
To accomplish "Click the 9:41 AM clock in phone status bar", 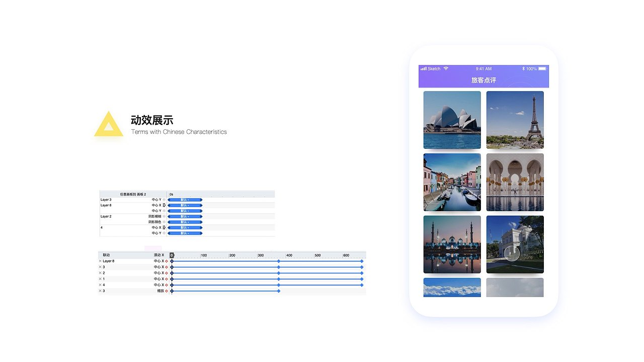I will [484, 68].
